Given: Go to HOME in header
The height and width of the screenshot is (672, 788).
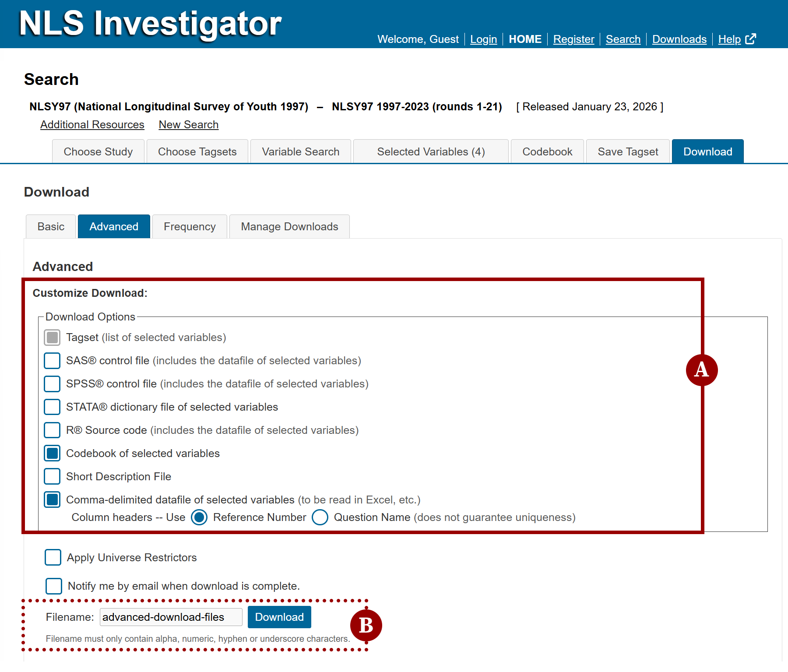Looking at the screenshot, I should pos(525,39).
